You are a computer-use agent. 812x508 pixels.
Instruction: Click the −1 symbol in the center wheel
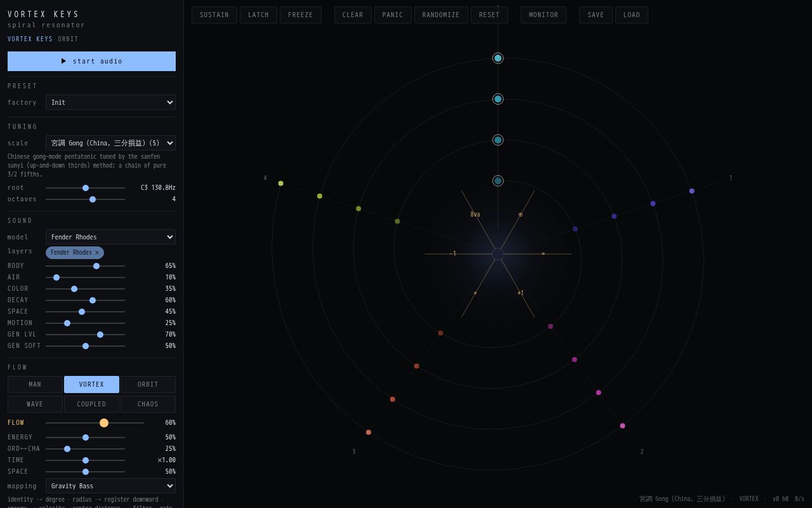453,254
